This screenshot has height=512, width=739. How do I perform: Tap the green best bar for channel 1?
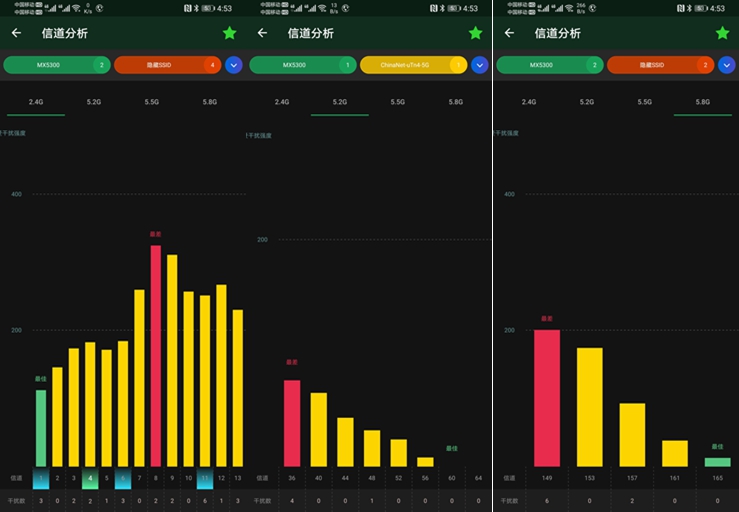pos(41,428)
